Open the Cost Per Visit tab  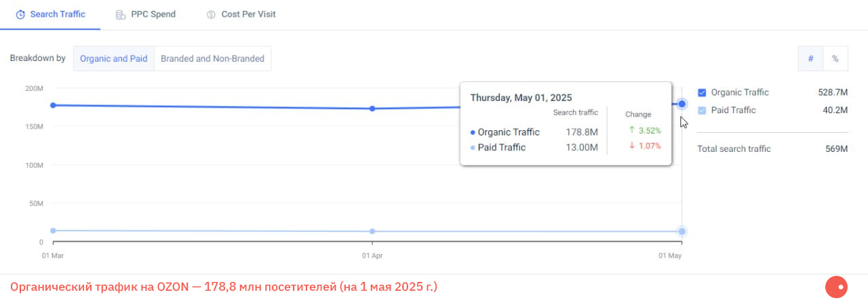coord(248,14)
